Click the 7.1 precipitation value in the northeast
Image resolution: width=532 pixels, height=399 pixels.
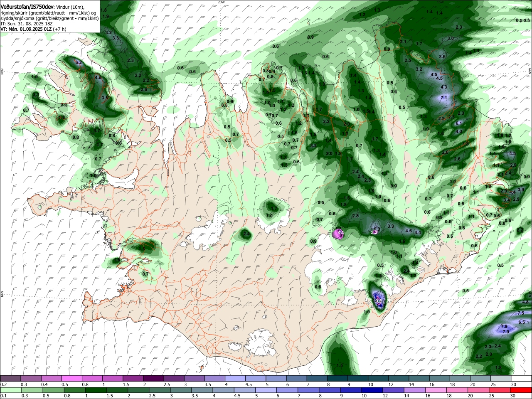pos(443,98)
